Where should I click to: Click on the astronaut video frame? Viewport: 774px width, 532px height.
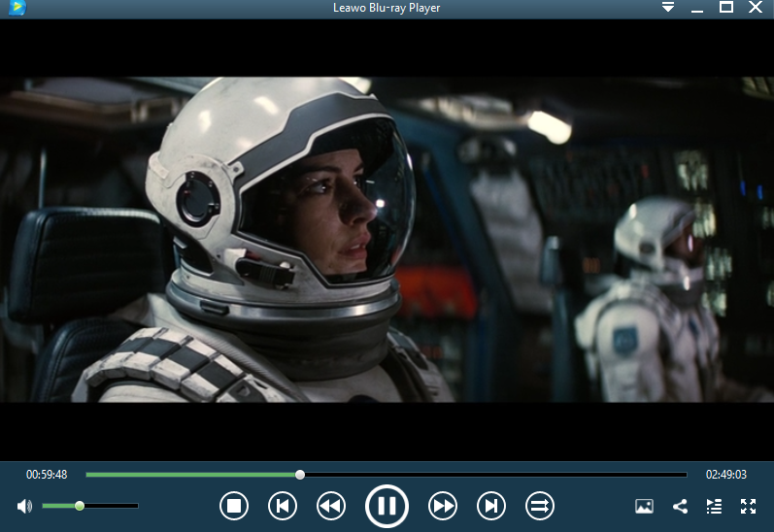pos(387,240)
